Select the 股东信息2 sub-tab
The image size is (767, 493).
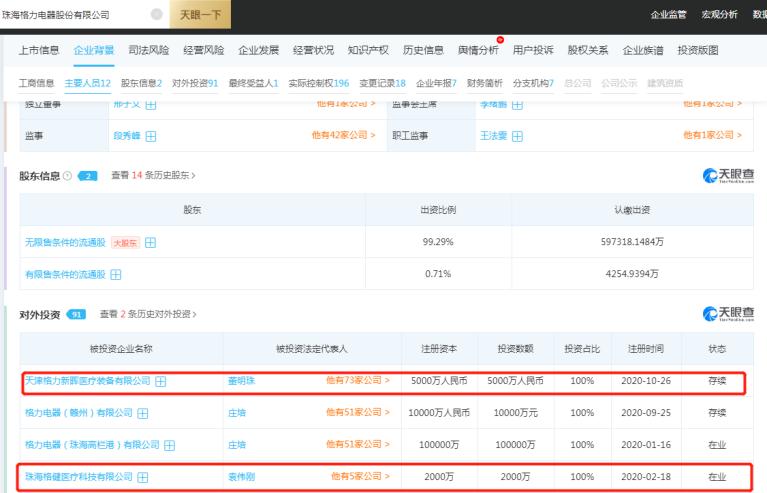pos(141,83)
